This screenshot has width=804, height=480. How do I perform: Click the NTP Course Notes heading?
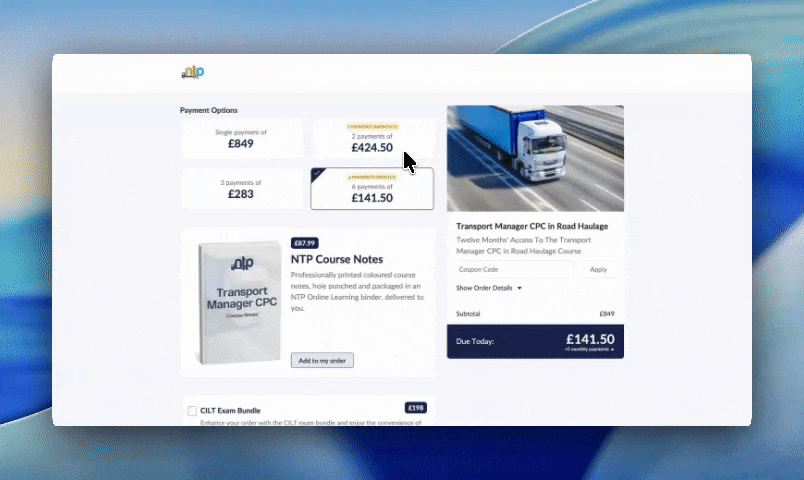pos(339,259)
